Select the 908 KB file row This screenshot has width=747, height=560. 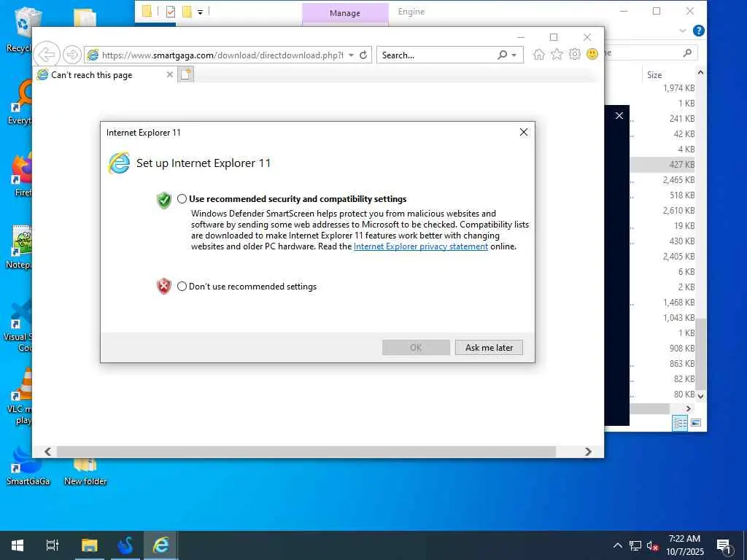click(x=662, y=348)
